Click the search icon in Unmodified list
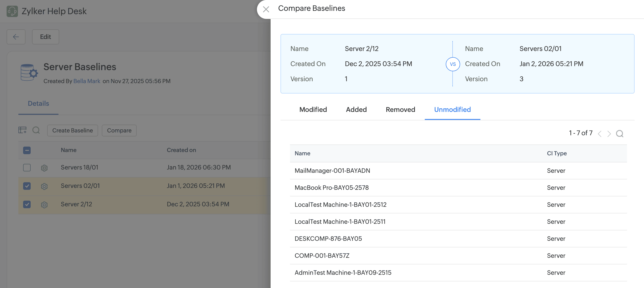644x288 pixels. pos(619,133)
